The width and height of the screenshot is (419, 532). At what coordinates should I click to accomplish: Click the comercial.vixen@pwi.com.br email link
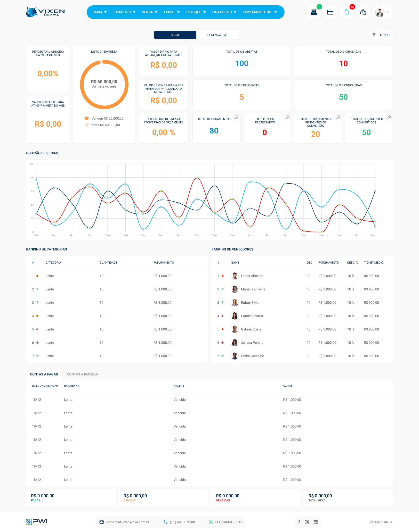[127, 522]
